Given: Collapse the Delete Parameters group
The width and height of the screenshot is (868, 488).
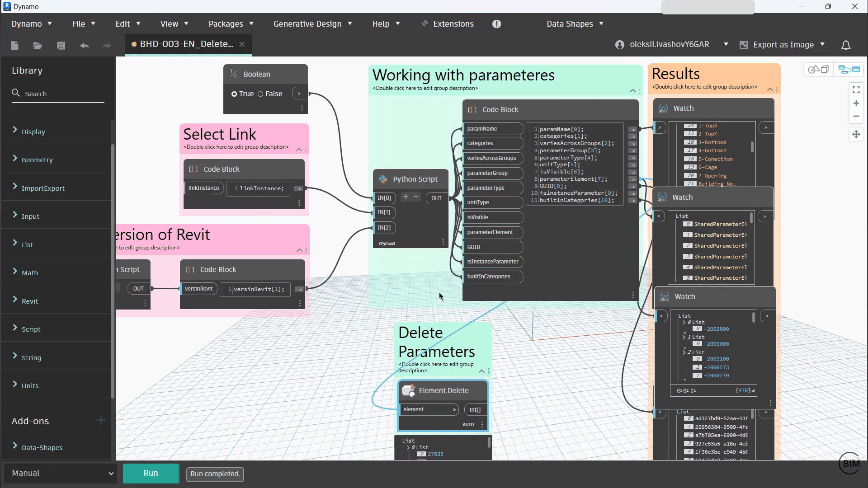Looking at the screenshot, I should click(x=481, y=371).
